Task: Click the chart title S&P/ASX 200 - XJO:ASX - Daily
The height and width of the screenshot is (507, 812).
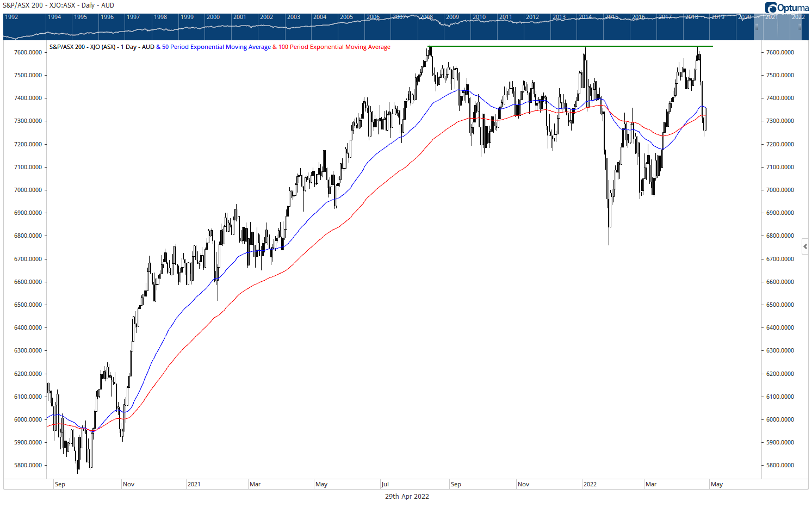Action: [59, 5]
